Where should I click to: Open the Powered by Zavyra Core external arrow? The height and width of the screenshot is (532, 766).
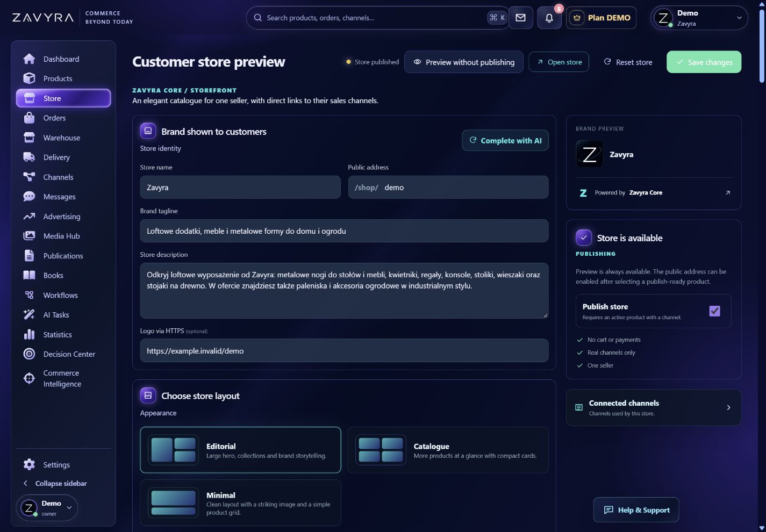click(728, 192)
